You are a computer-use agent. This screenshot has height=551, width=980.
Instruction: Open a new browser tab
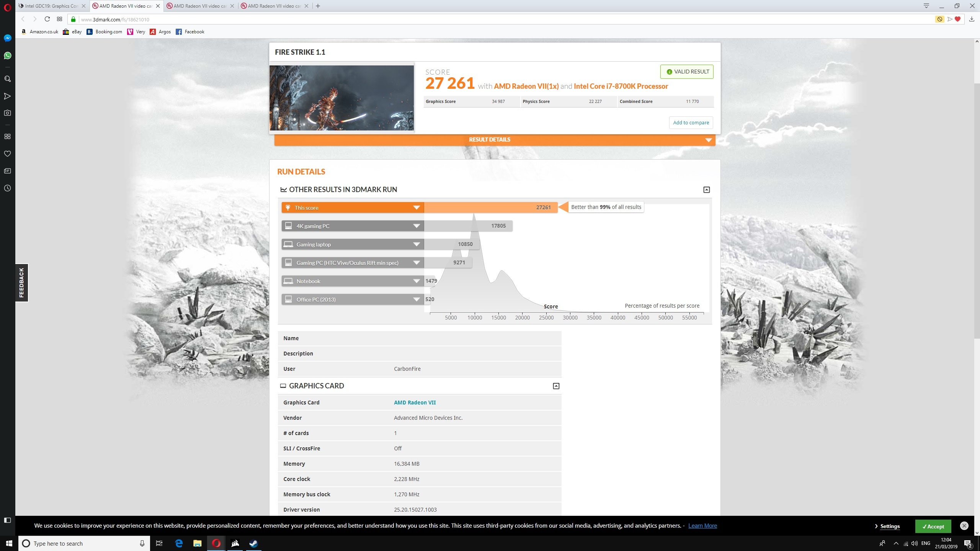pyautogui.click(x=318, y=6)
